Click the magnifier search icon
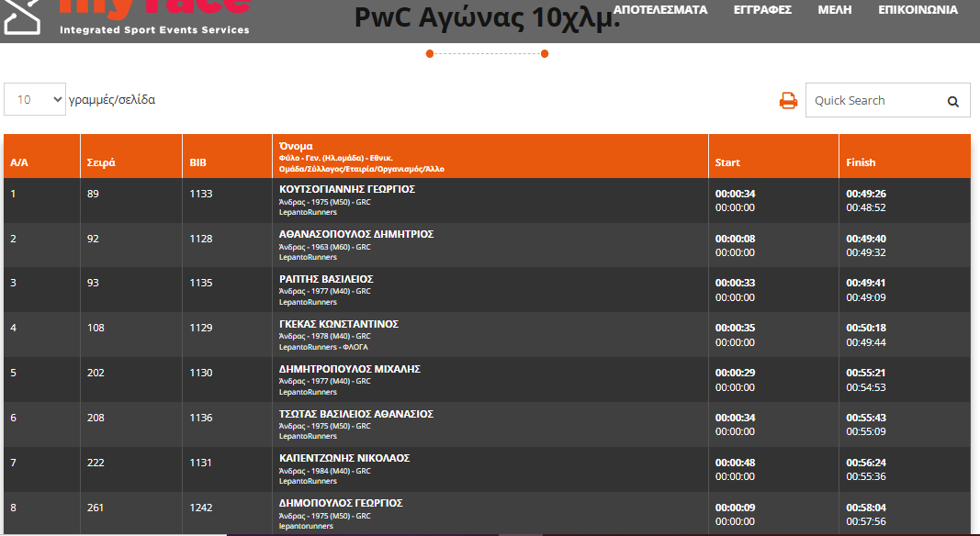Image resolution: width=980 pixels, height=536 pixels. (953, 101)
